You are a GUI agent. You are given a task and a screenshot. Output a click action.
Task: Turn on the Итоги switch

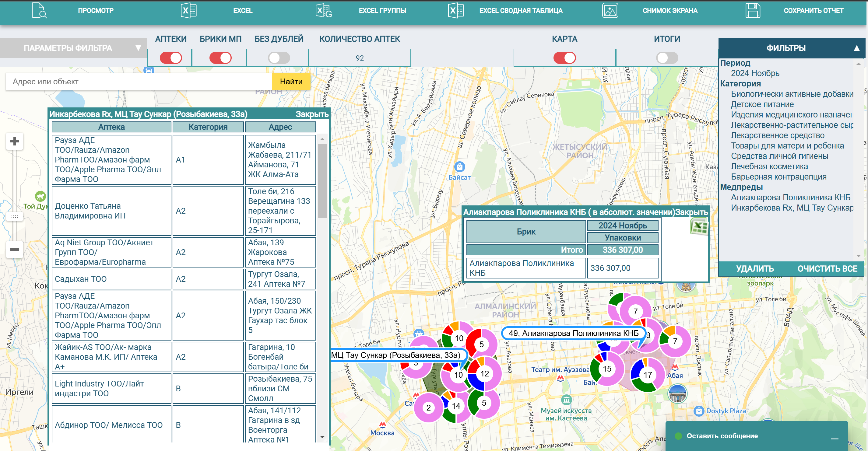click(x=666, y=58)
